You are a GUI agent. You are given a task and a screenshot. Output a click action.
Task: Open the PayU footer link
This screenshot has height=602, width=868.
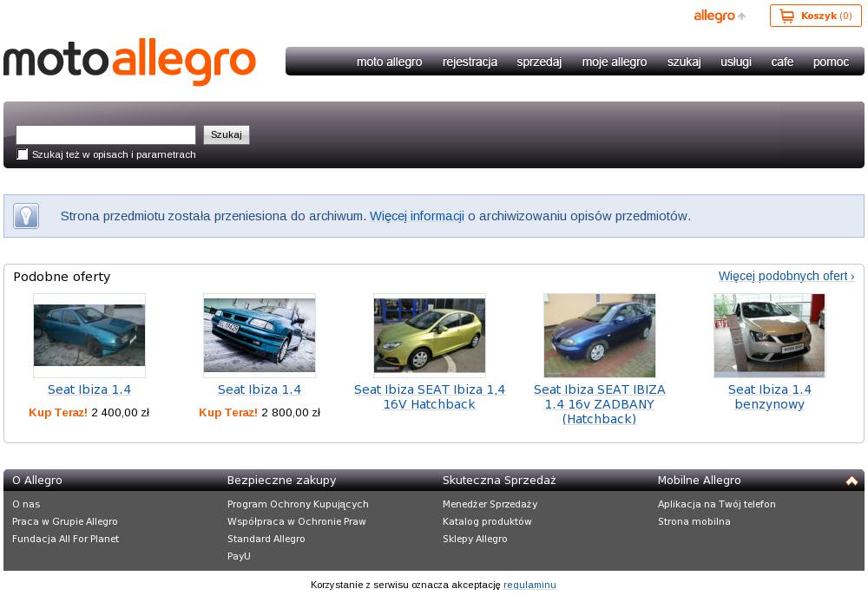point(239,556)
